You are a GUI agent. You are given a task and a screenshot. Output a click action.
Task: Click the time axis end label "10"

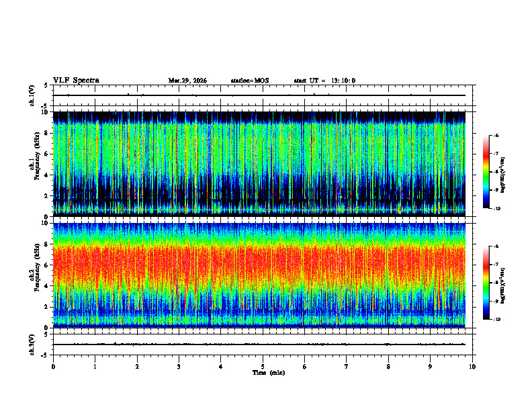[472, 367]
